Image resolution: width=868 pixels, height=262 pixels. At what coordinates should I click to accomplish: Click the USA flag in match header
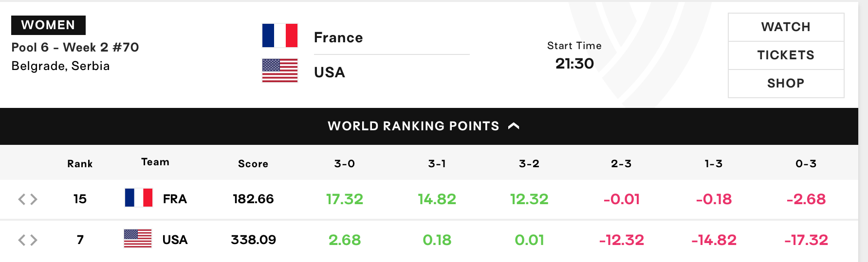coord(279,70)
